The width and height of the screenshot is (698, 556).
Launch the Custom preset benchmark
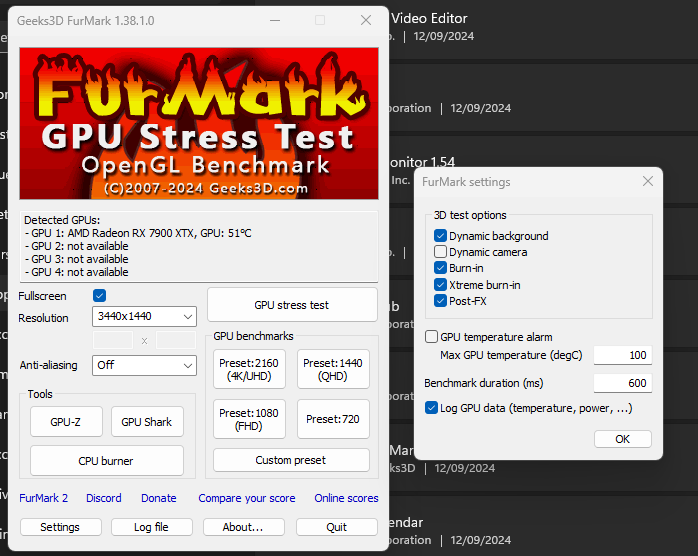pyautogui.click(x=291, y=460)
